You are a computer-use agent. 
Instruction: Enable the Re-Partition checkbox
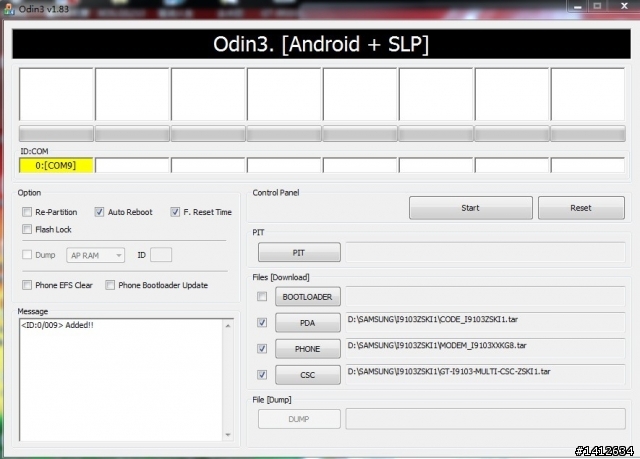[x=27, y=212]
